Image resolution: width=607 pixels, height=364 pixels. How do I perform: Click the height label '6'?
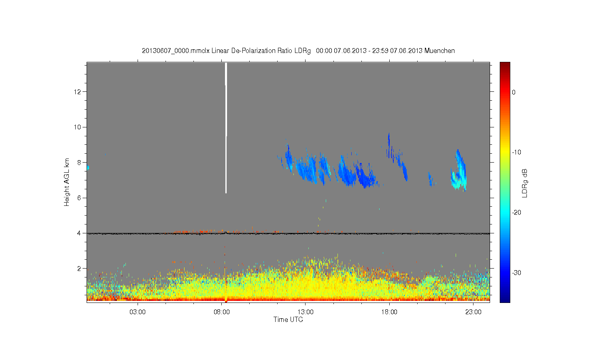[80, 198]
